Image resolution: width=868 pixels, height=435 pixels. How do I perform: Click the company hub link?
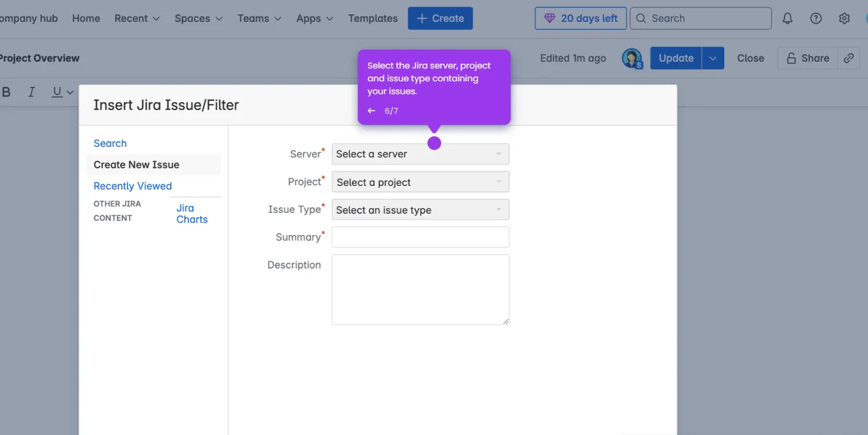pos(29,18)
